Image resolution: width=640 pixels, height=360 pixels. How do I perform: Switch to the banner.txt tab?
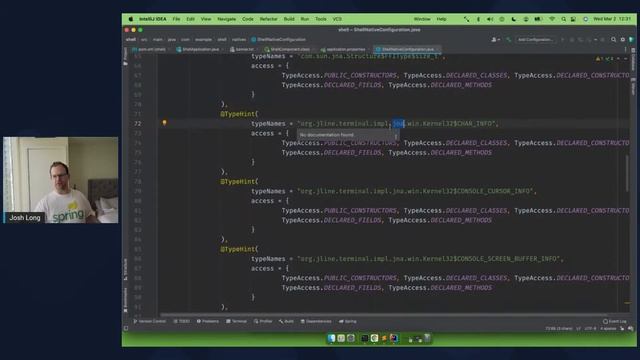[x=243, y=49]
